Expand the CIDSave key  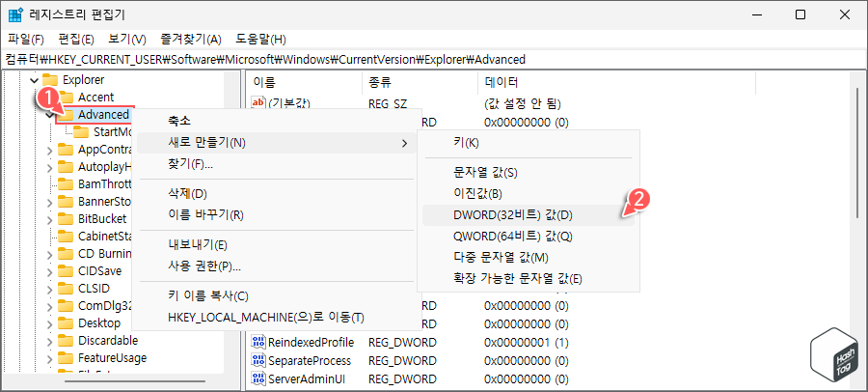pos(50,271)
